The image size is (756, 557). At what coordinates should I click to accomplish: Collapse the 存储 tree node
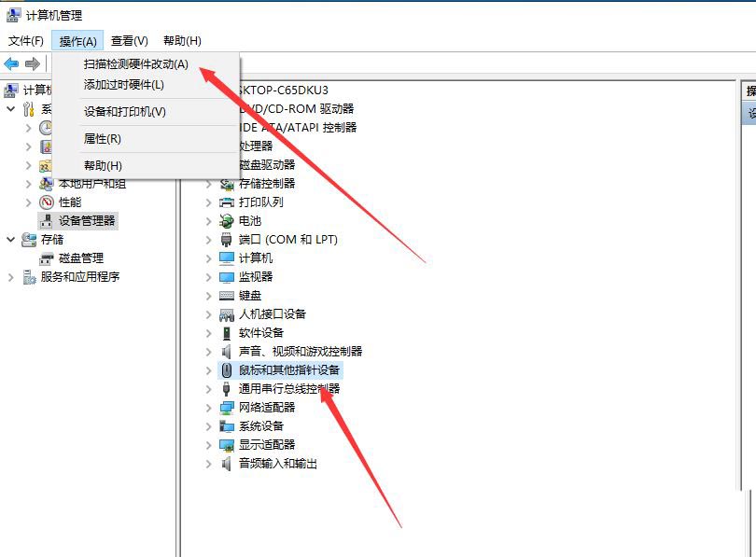coord(11,240)
